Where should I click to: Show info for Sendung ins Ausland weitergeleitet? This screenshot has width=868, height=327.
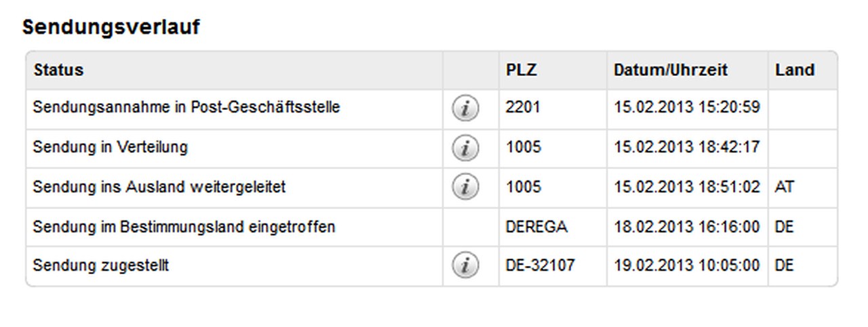click(465, 187)
